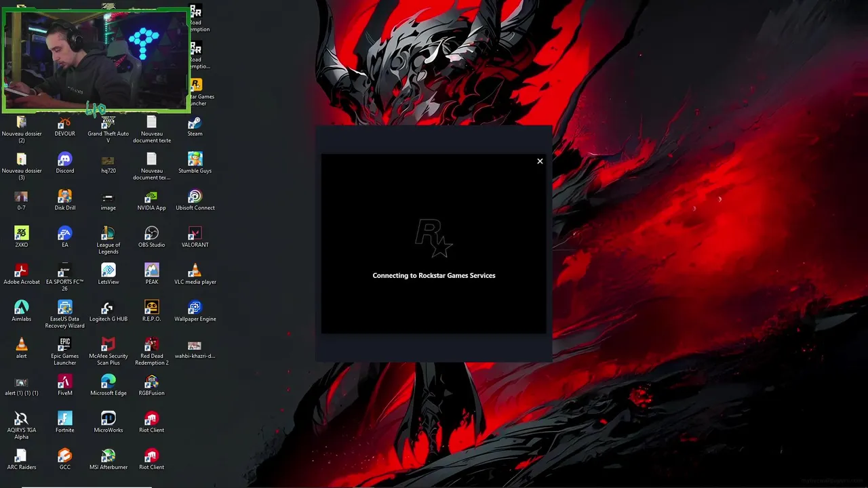Select the R.E.P.O. game shortcut
868x488 pixels.
click(151, 312)
